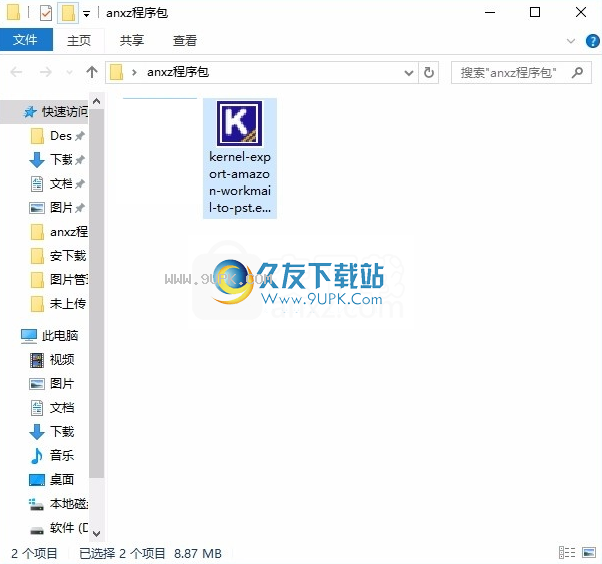Expand the address bar history dropdown
602x564 pixels.
[409, 72]
